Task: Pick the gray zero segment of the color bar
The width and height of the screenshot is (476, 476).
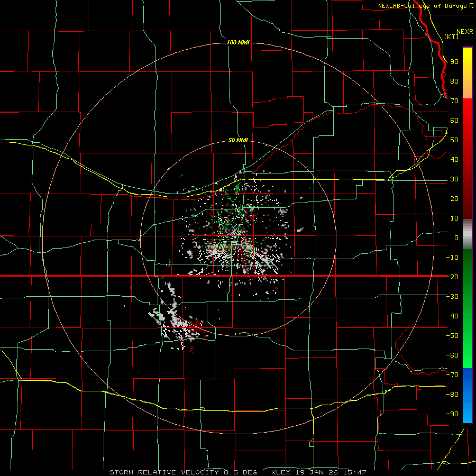Action: coord(467,234)
